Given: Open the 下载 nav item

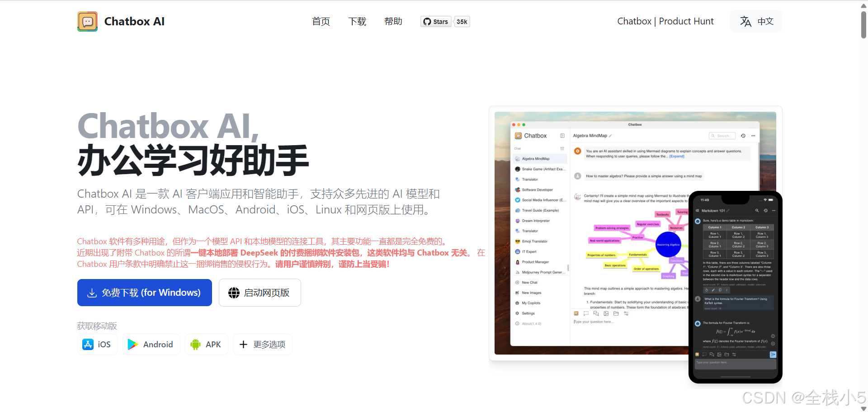Looking at the screenshot, I should (357, 21).
